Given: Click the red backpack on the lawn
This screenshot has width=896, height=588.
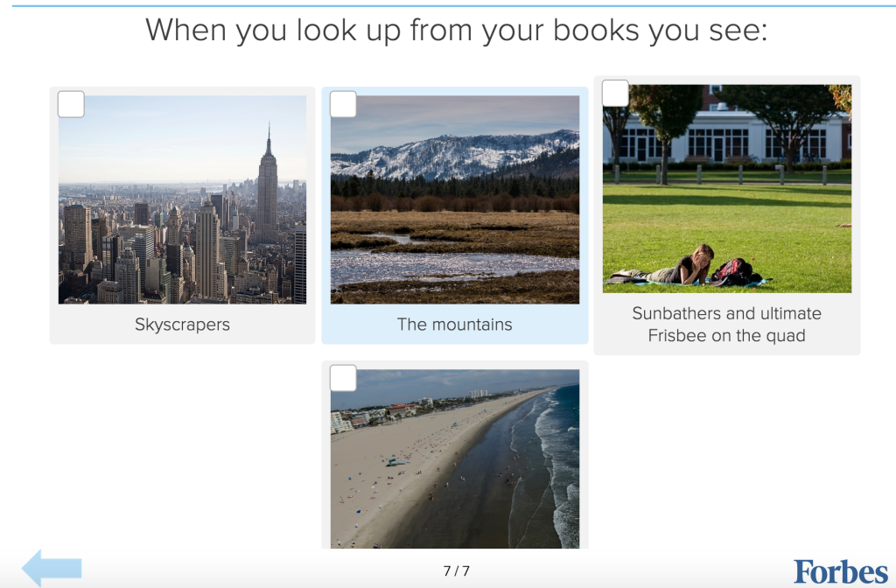Looking at the screenshot, I should click(x=734, y=271).
